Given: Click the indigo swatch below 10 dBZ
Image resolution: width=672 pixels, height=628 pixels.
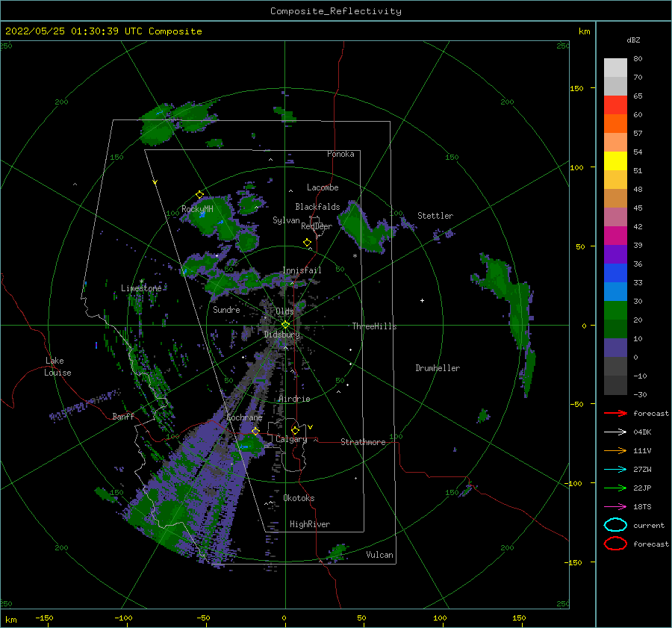Looking at the screenshot, I should pos(615,347).
